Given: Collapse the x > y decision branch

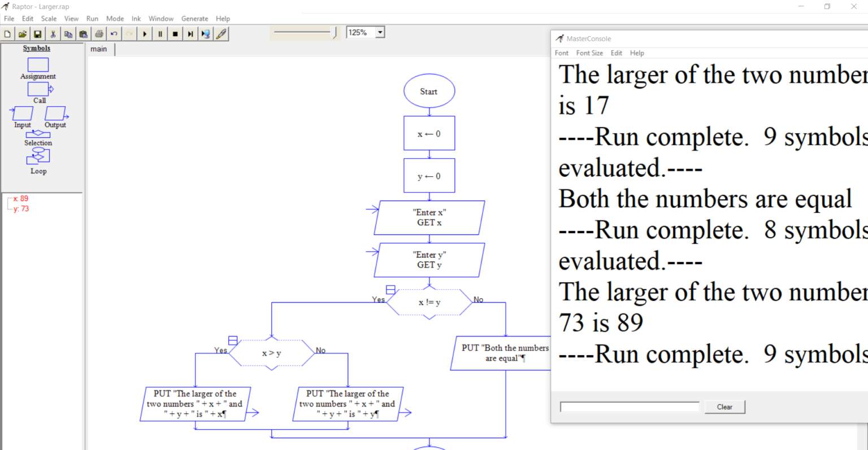Looking at the screenshot, I should click(x=233, y=340).
